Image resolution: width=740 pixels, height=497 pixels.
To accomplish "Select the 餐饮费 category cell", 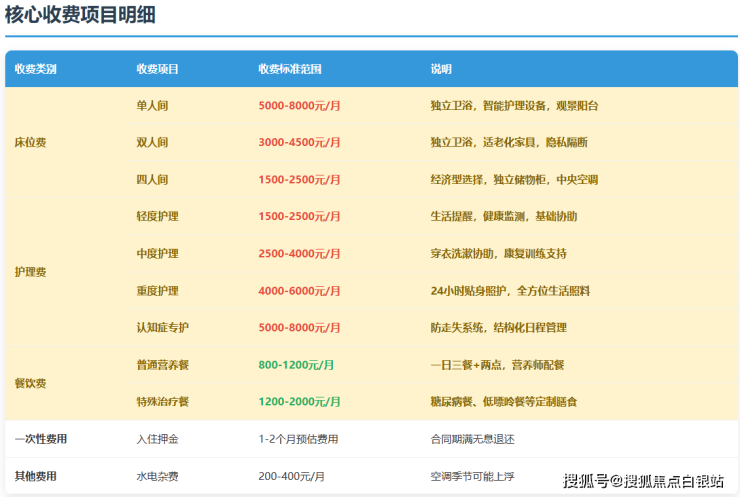I will 30,383.
